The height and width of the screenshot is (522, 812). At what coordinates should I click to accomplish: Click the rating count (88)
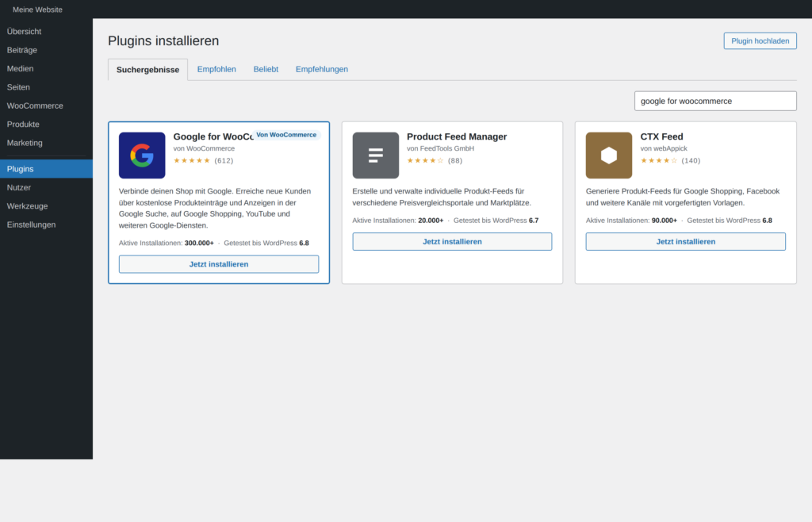tap(455, 160)
